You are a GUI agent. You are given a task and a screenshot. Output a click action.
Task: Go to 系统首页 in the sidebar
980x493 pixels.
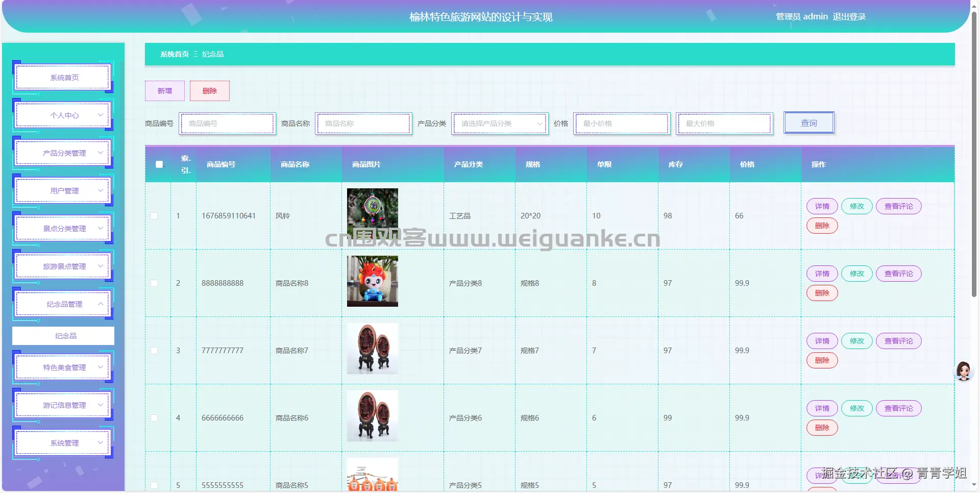pos(63,78)
